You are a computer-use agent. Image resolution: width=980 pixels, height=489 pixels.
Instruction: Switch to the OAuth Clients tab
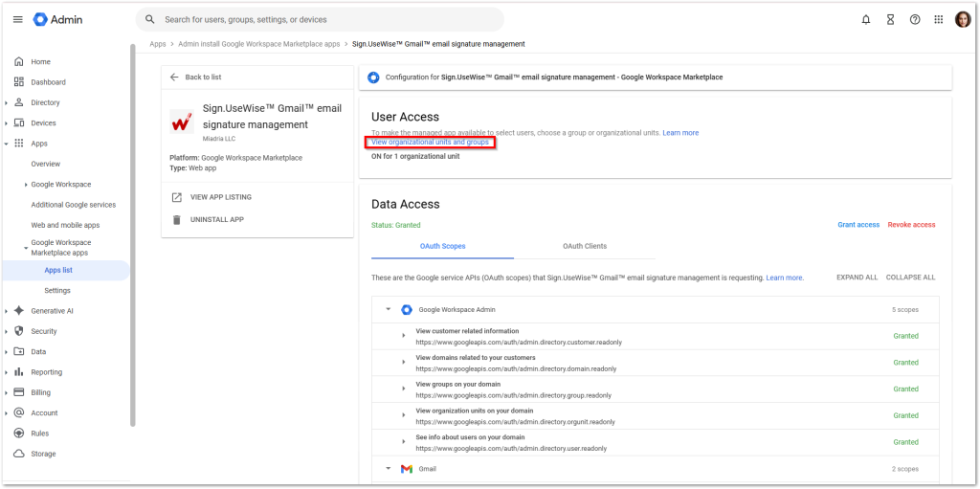(x=584, y=246)
